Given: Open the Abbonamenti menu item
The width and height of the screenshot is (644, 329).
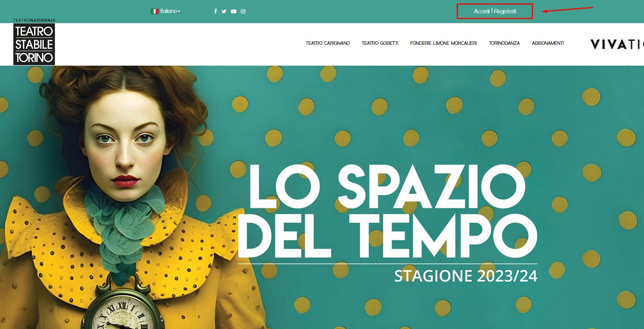Looking at the screenshot, I should tap(548, 43).
